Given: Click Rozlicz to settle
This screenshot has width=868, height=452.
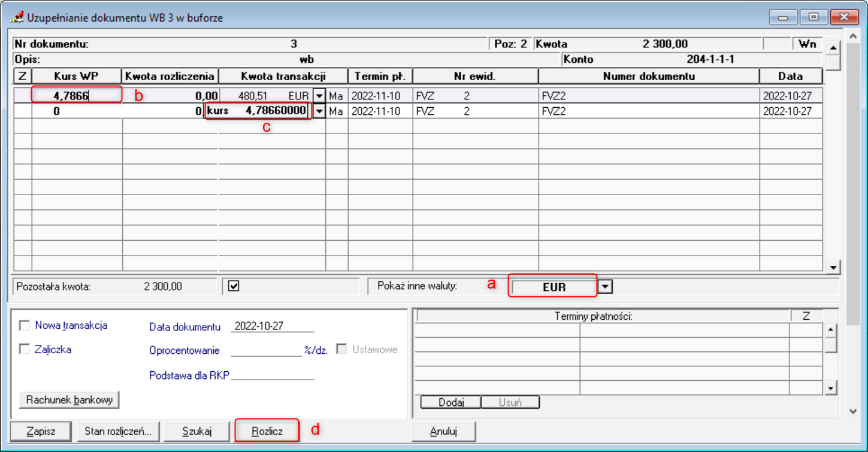Looking at the screenshot, I should coord(267,431).
